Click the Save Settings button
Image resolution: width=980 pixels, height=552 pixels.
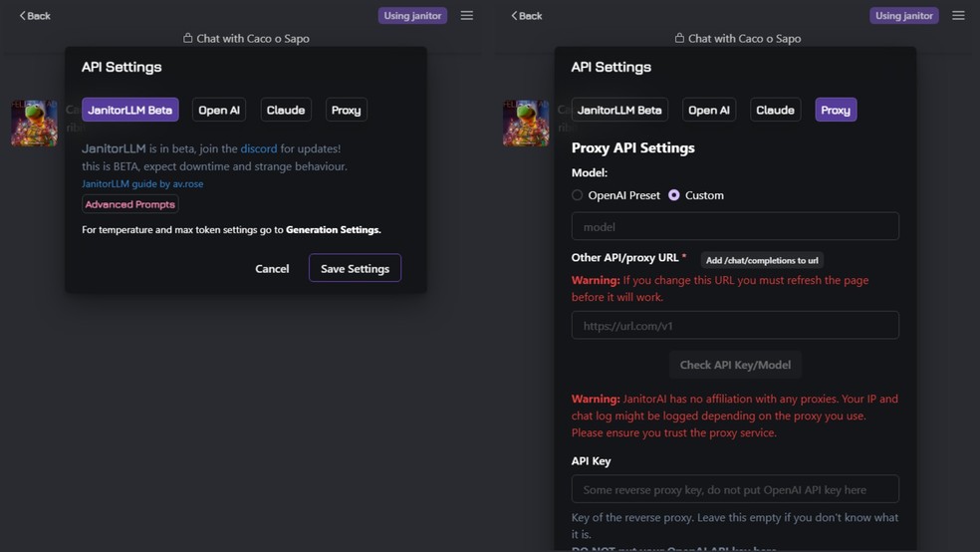(x=355, y=268)
